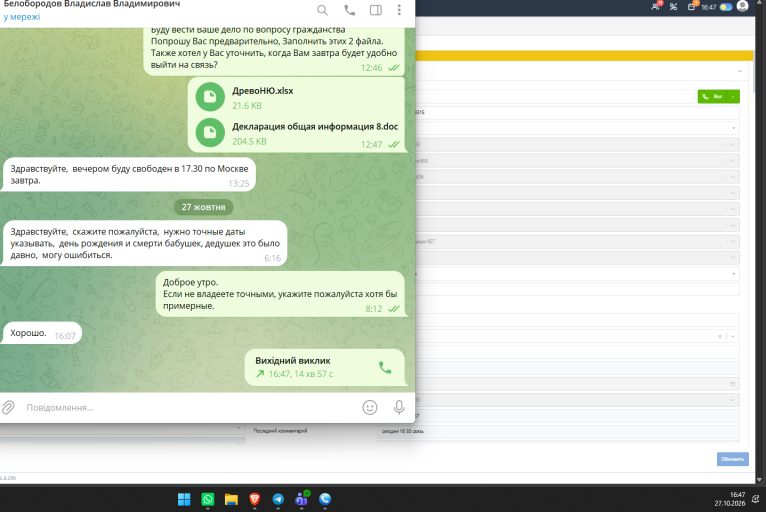This screenshot has height=512, width=766.
Task: Click the file name ДревоНЮ.xlsx
Action: [263, 91]
